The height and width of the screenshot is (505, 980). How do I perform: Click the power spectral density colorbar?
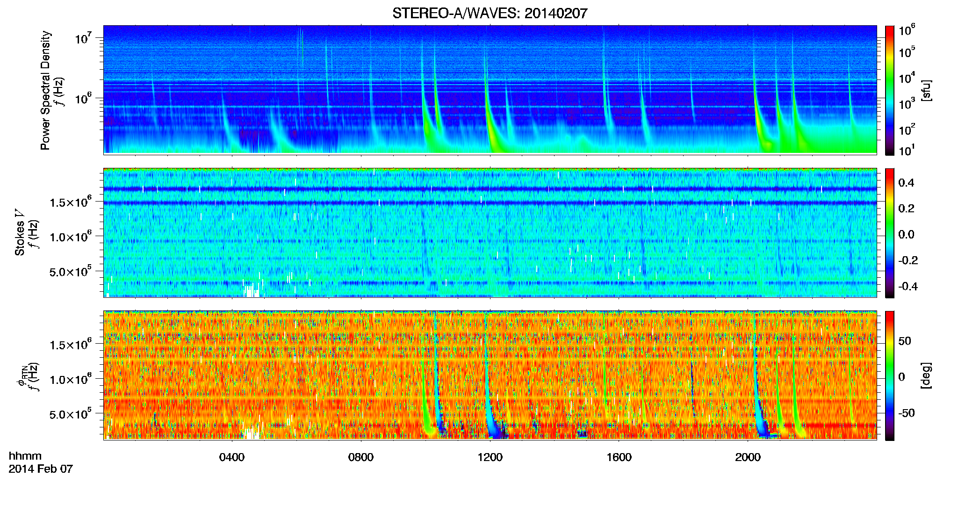point(890,90)
